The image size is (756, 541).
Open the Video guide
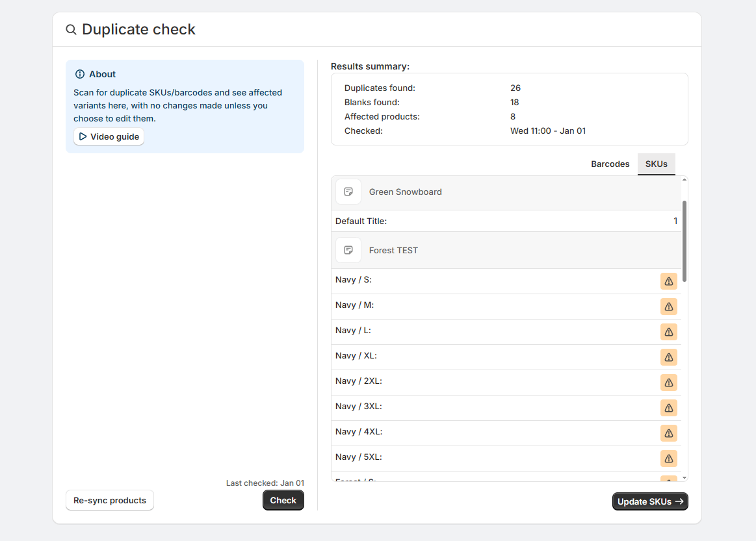pos(109,137)
